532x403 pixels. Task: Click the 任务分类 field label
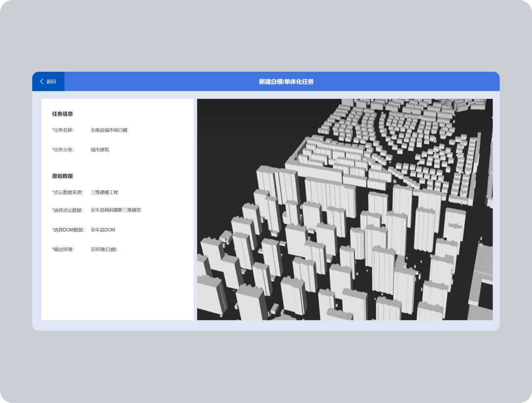pyautogui.click(x=63, y=150)
